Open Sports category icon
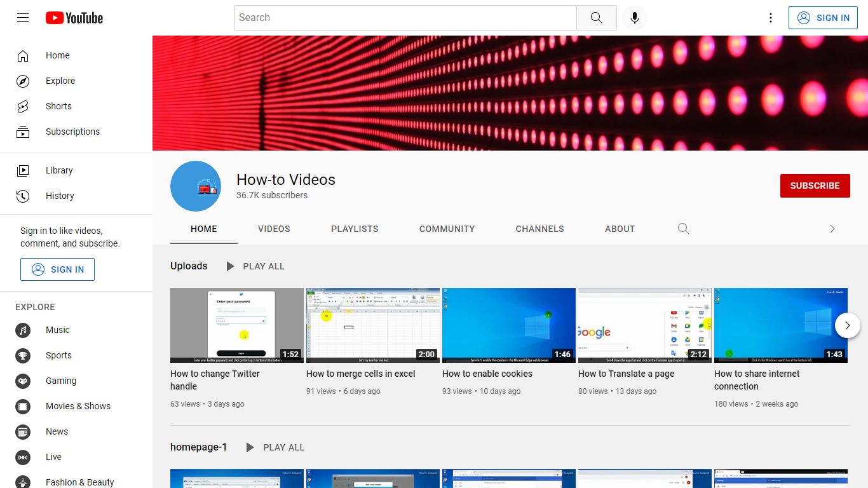Screen dimensions: 868x488 coord(23,356)
